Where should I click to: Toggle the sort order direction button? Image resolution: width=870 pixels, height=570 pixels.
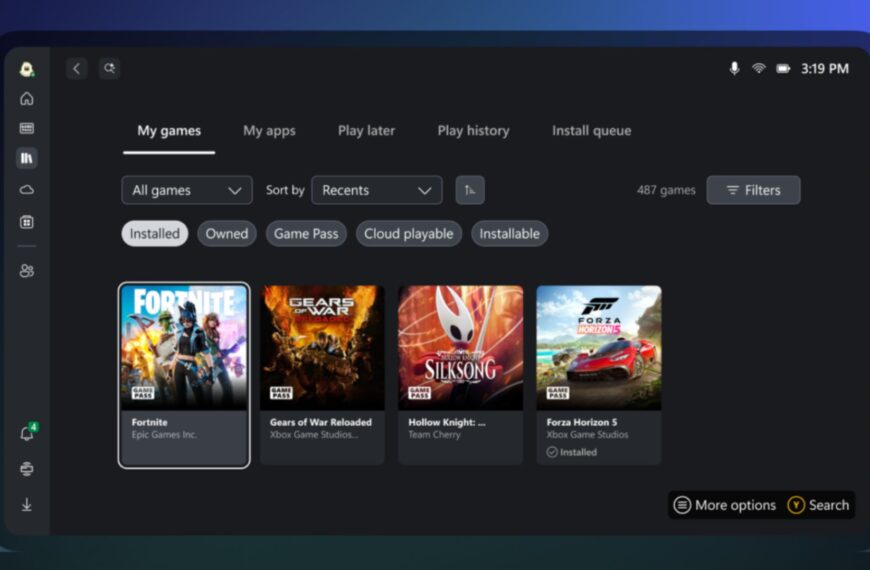click(470, 190)
